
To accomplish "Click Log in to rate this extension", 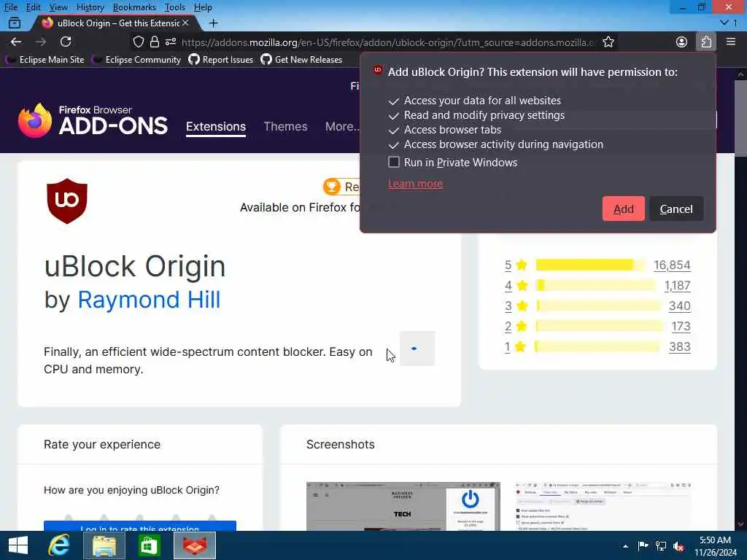I will pos(140,526).
